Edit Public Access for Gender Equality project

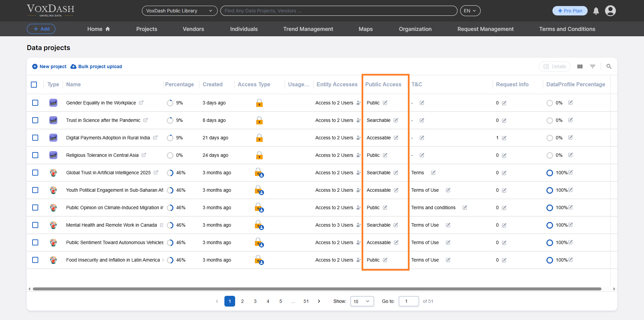[385, 103]
